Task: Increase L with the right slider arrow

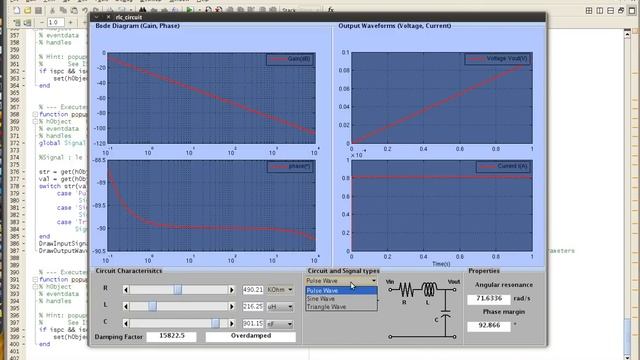Action: click(232, 306)
